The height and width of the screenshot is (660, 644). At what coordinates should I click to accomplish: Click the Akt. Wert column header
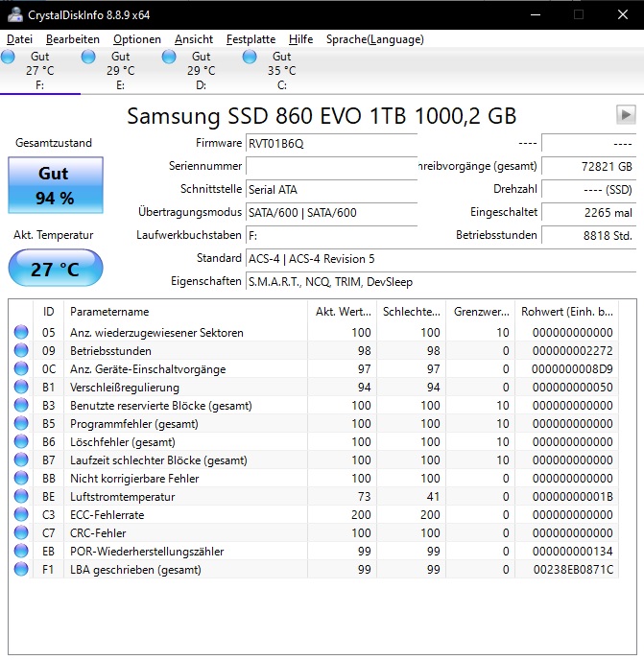(342, 312)
